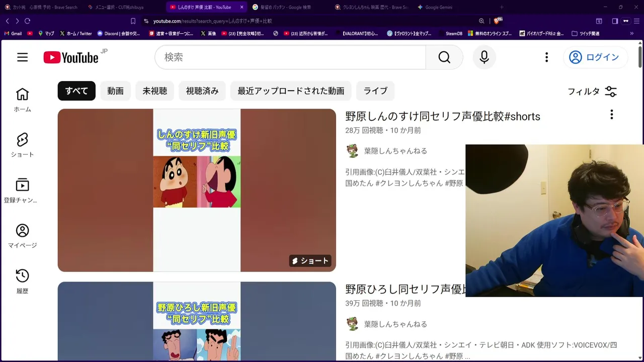
Task: Open the ショート sidebar item
Action: 22,146
